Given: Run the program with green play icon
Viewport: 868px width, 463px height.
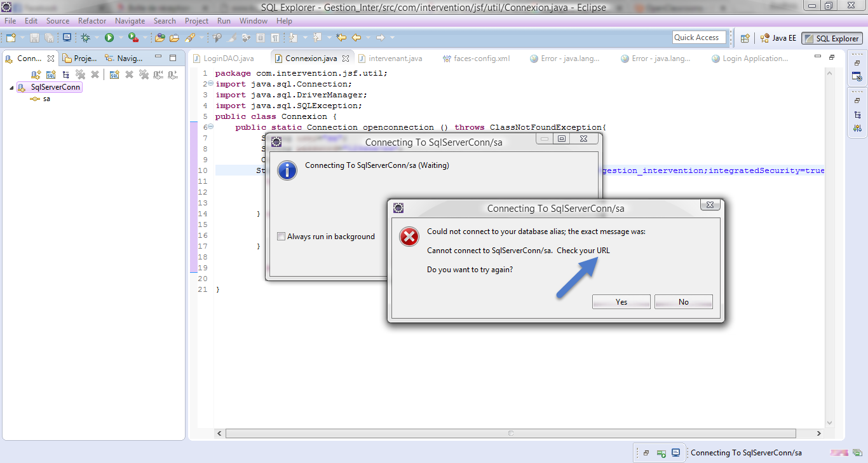Looking at the screenshot, I should pyautogui.click(x=109, y=38).
